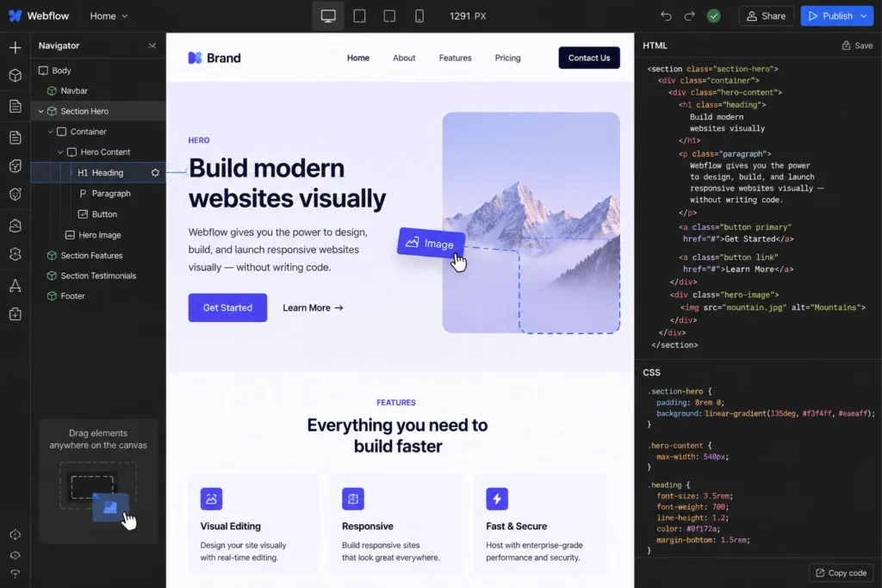Click the HTML panel heading
Image resolution: width=882 pixels, height=588 pixels.
655,46
